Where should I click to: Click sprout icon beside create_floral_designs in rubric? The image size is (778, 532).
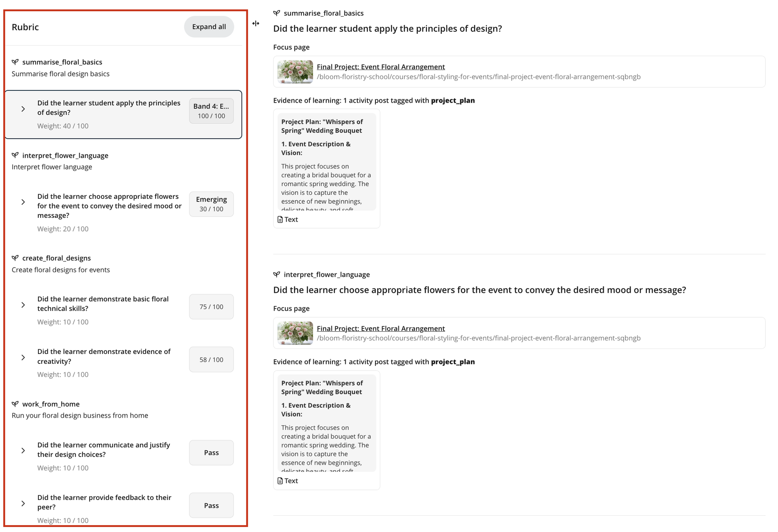[x=15, y=258]
